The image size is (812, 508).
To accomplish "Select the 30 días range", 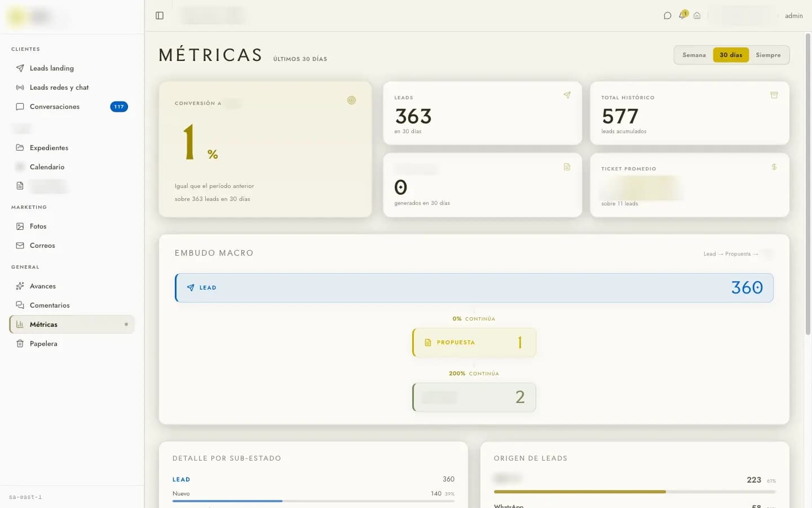I will pos(731,55).
